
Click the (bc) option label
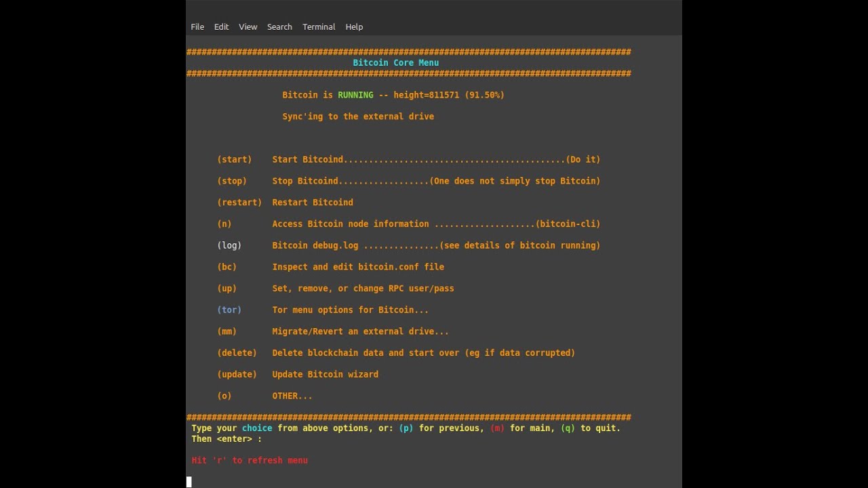coord(226,267)
